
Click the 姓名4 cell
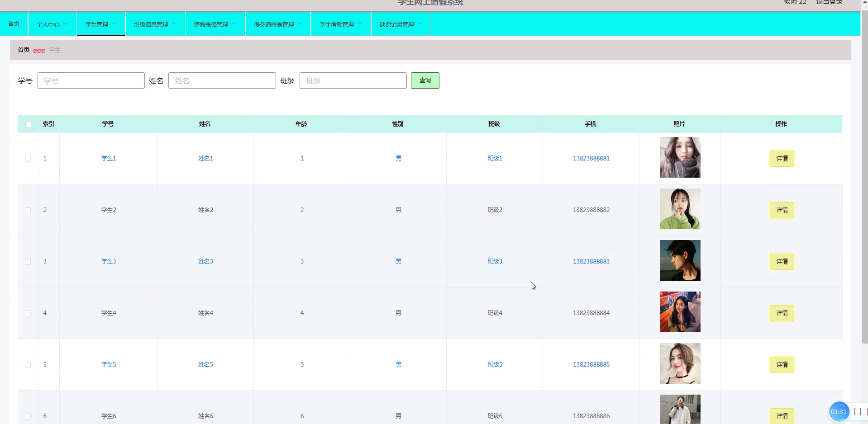pyautogui.click(x=205, y=313)
